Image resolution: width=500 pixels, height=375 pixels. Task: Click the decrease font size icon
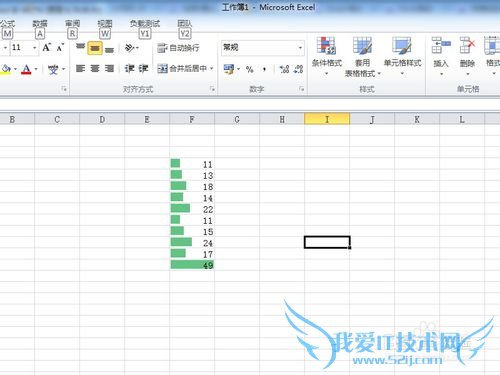point(60,48)
